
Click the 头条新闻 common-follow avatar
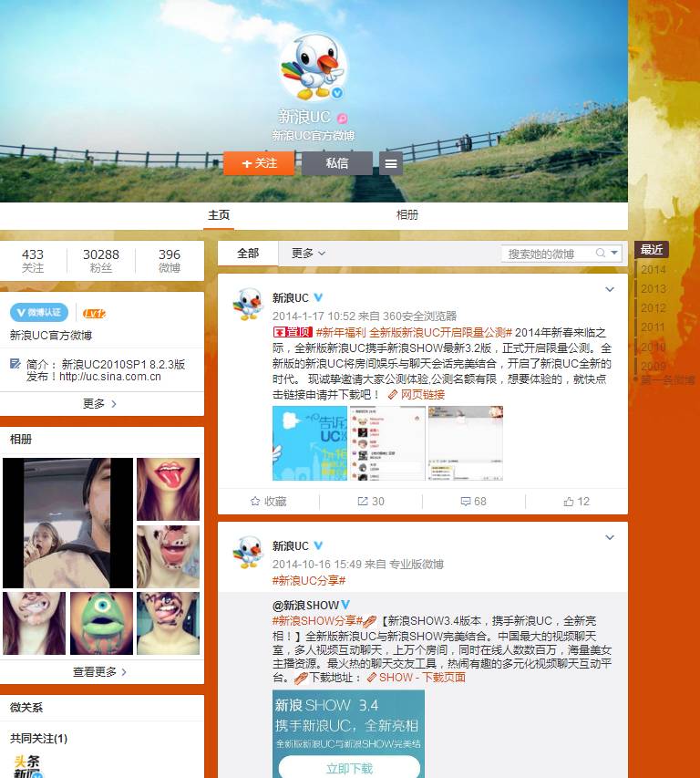click(27, 766)
